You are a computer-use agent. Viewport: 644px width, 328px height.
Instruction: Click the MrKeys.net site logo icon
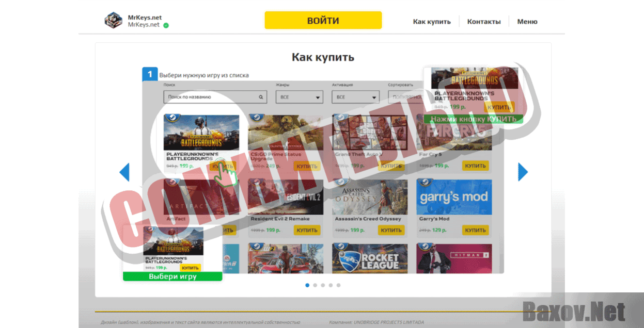tap(113, 21)
